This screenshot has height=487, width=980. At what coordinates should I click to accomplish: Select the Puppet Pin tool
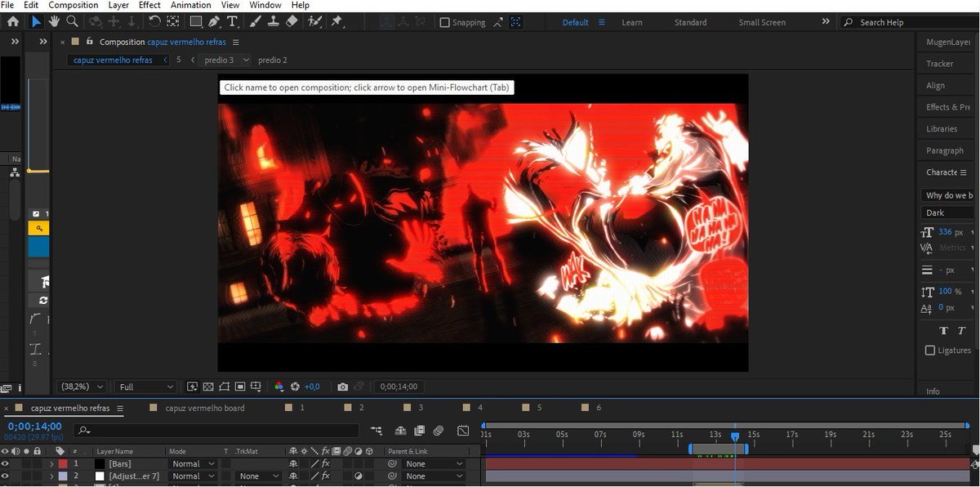pyautogui.click(x=336, y=21)
